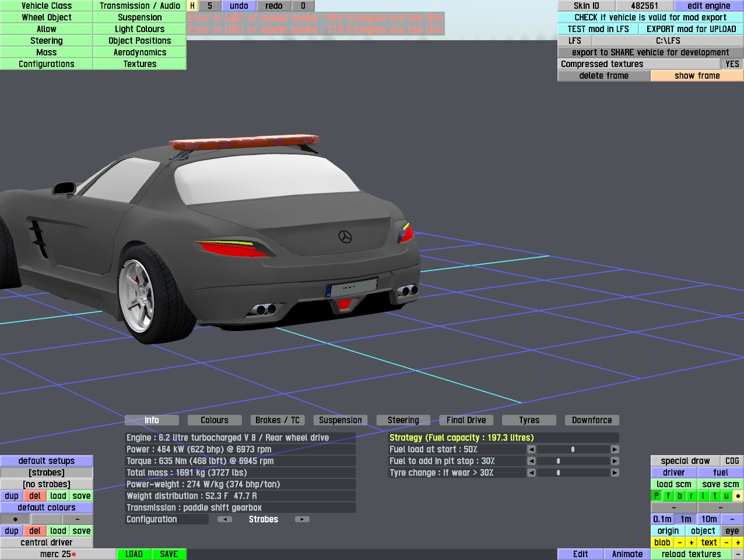This screenshot has width=744, height=560.
Task: Click TEST mod in LFS
Action: [x=598, y=29]
